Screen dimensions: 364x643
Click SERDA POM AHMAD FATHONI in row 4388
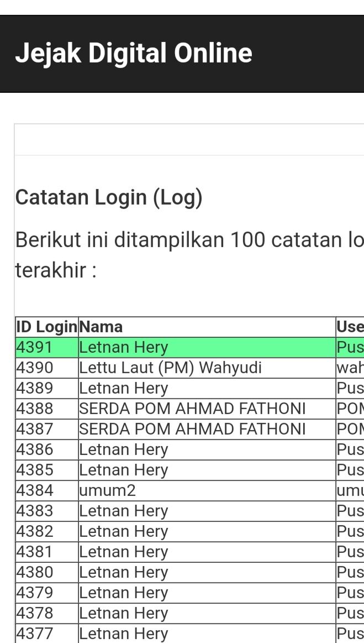click(x=192, y=409)
